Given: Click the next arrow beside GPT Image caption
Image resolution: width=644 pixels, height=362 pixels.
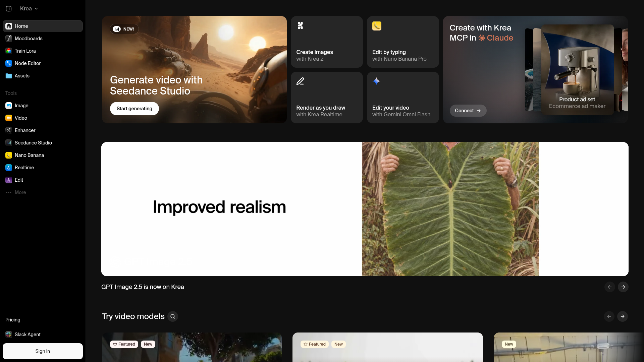Looking at the screenshot, I should click(623, 287).
